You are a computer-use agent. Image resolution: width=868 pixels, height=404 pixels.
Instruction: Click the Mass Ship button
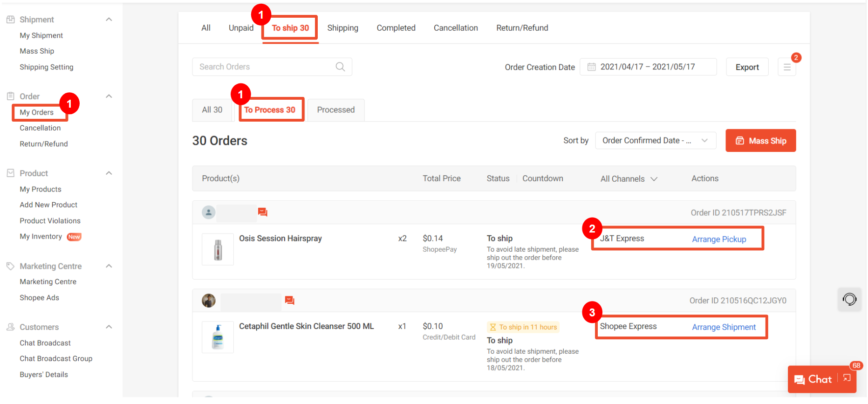(x=760, y=141)
